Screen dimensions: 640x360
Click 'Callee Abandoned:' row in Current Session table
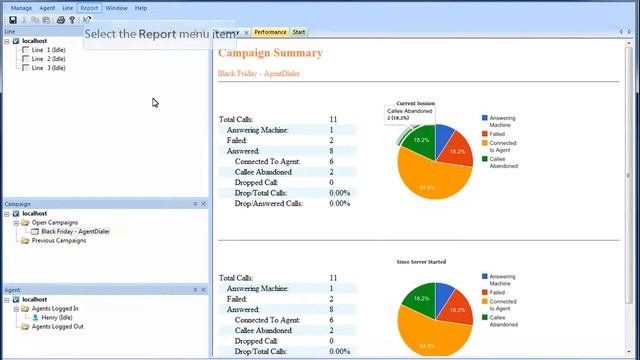pyautogui.click(x=288, y=172)
